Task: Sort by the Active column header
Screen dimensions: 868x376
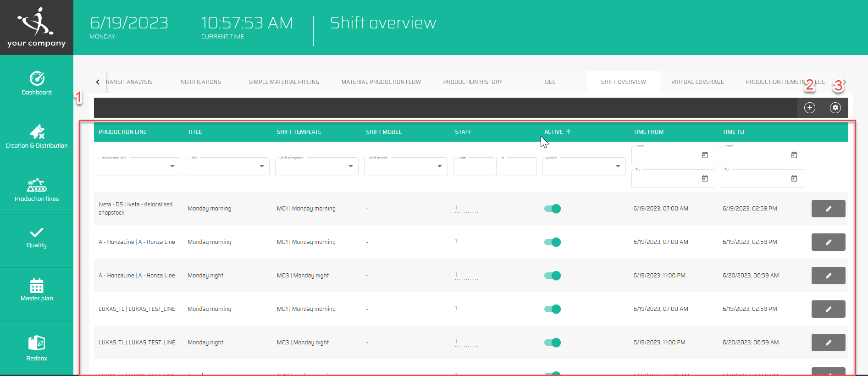Action: coord(553,132)
